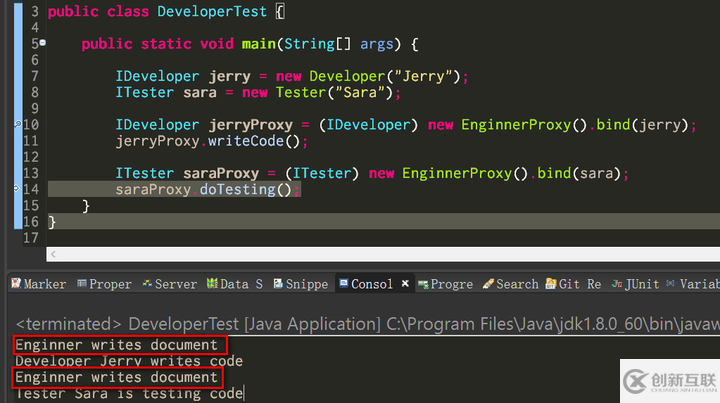Open the Markers view tab

[39, 284]
